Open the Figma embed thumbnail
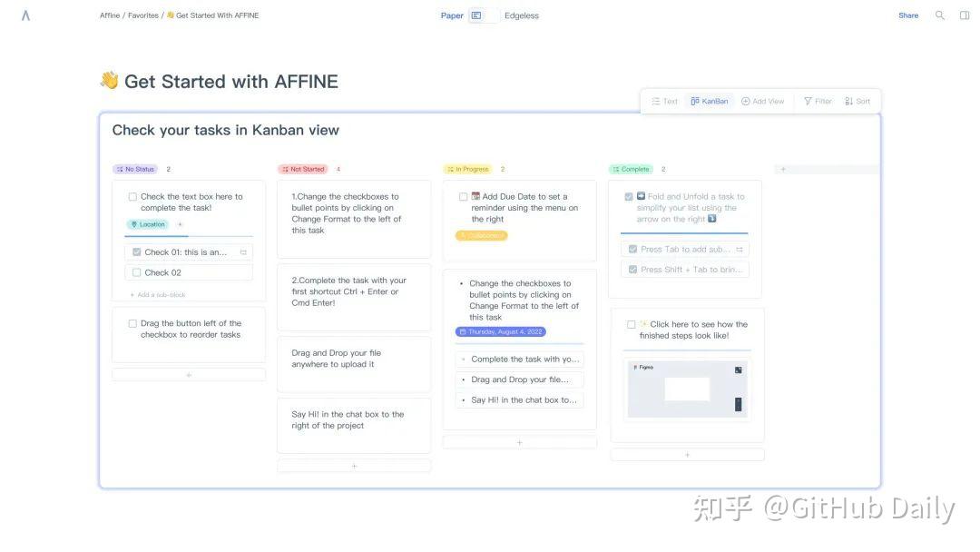This screenshot has height=552, width=980. pyautogui.click(x=688, y=389)
